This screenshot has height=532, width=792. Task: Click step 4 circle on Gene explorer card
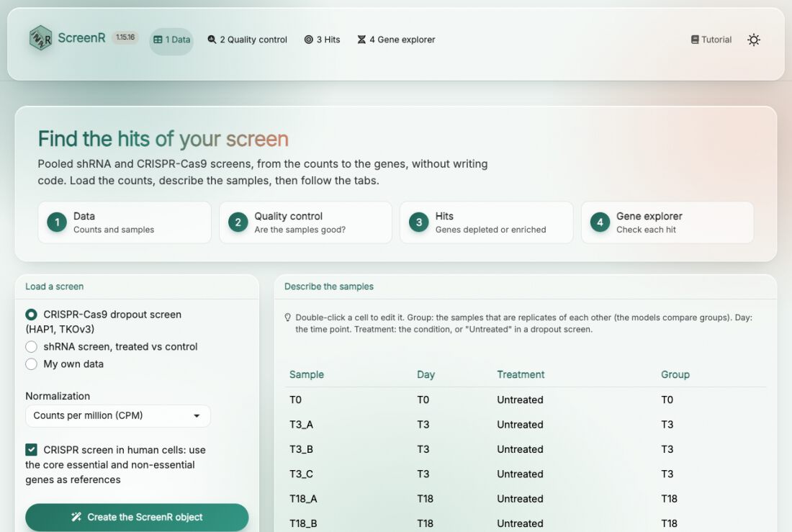pos(600,222)
